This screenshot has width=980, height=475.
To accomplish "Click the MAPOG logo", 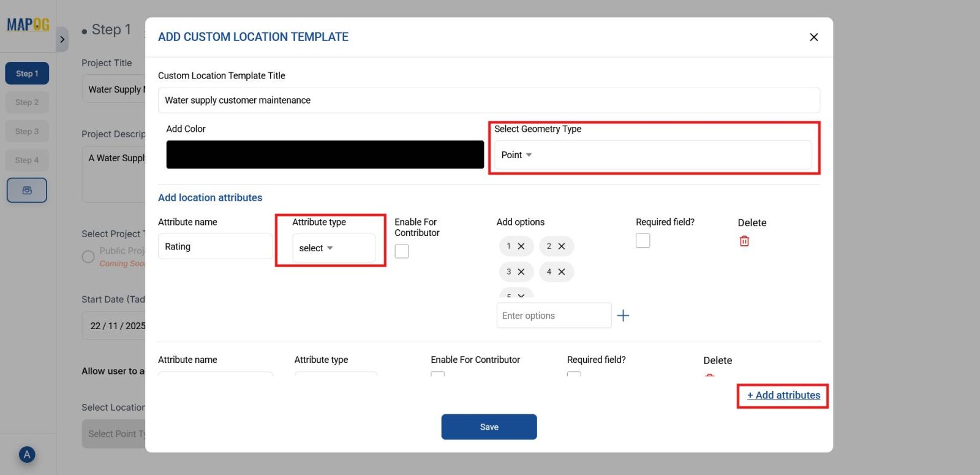I will tap(28, 25).
